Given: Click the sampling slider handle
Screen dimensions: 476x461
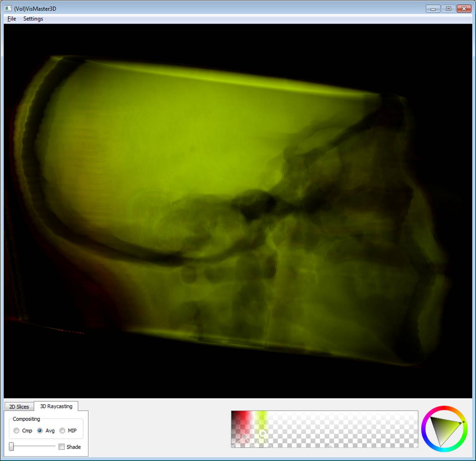Looking at the screenshot, I should tap(12, 446).
